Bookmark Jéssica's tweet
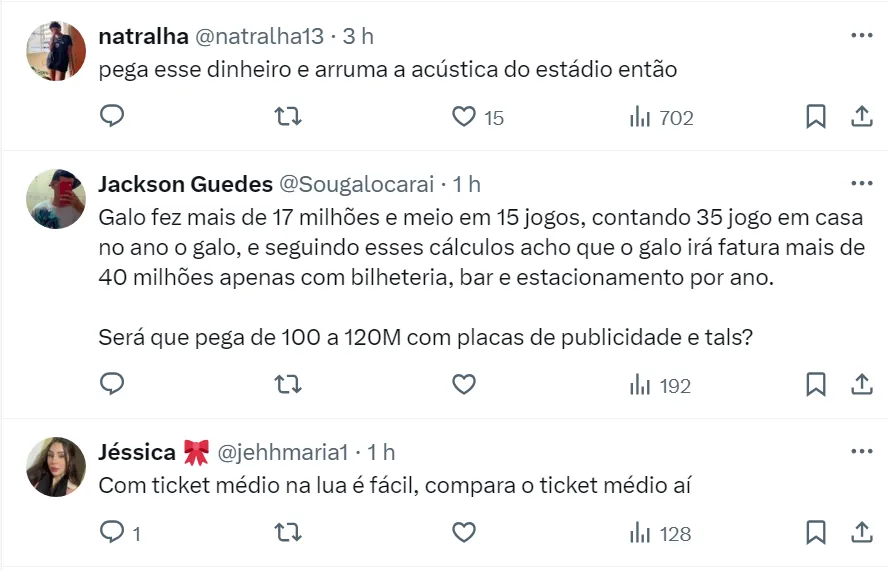The height and width of the screenshot is (571, 888). [816, 533]
